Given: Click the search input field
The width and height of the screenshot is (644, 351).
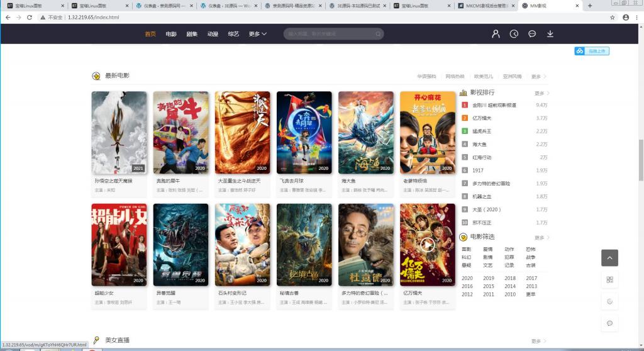Looking at the screenshot, I should [x=328, y=34].
